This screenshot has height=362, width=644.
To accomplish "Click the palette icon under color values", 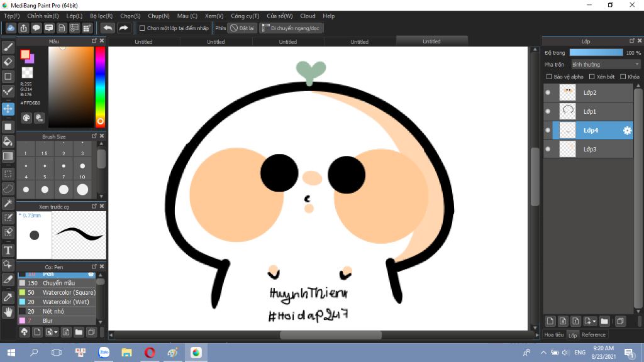I will pyautogui.click(x=26, y=118).
